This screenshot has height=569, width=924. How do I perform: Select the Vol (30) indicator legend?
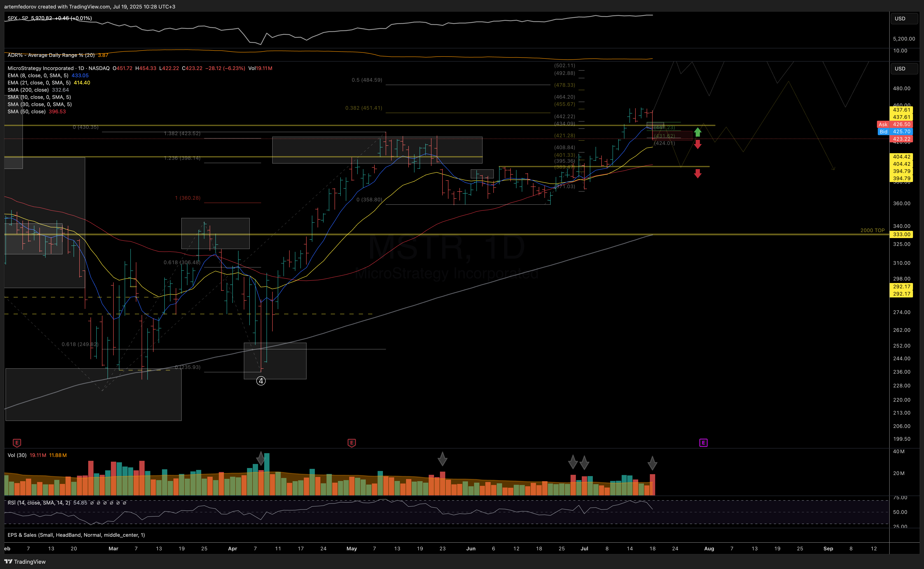click(17, 455)
